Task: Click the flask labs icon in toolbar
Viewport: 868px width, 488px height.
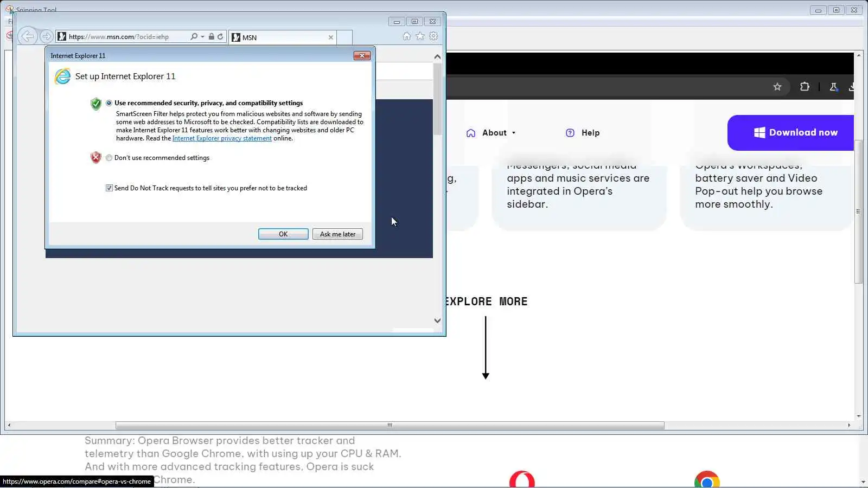Action: (x=834, y=87)
